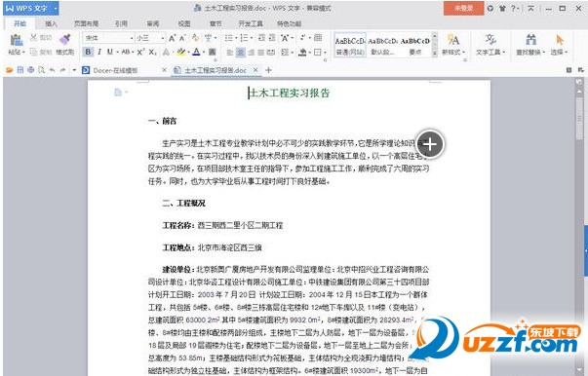Click the undo arrow icon
The image size is (588, 376).
click(52, 70)
